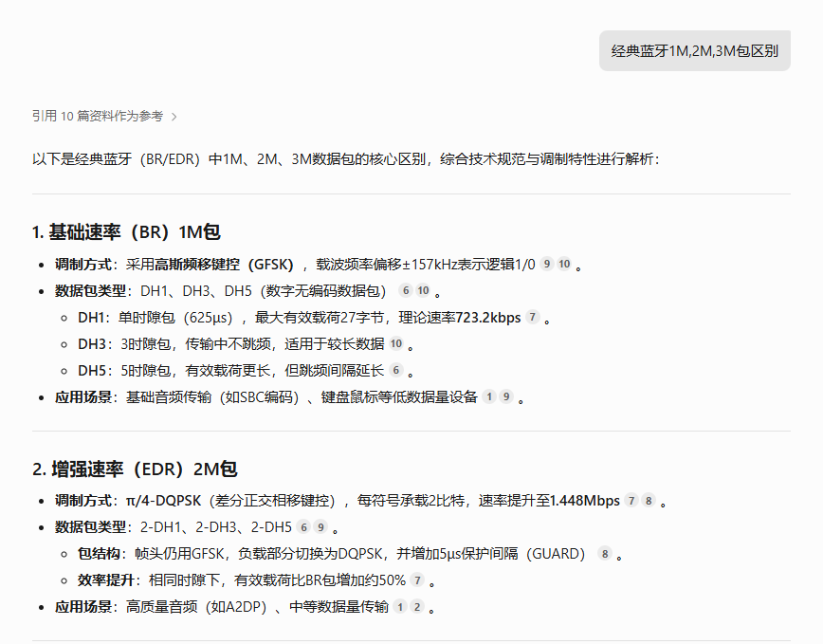Image resolution: width=823 pixels, height=644 pixels.
Task: Click the user message bubble 经典蓝牙1M,2M,3M包区别
Action: click(x=694, y=51)
